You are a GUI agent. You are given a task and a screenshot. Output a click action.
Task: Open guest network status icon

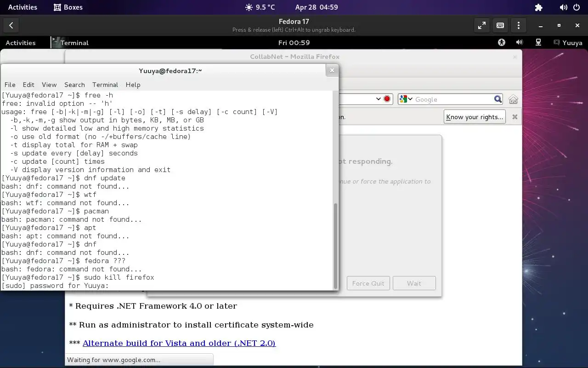tap(538, 42)
